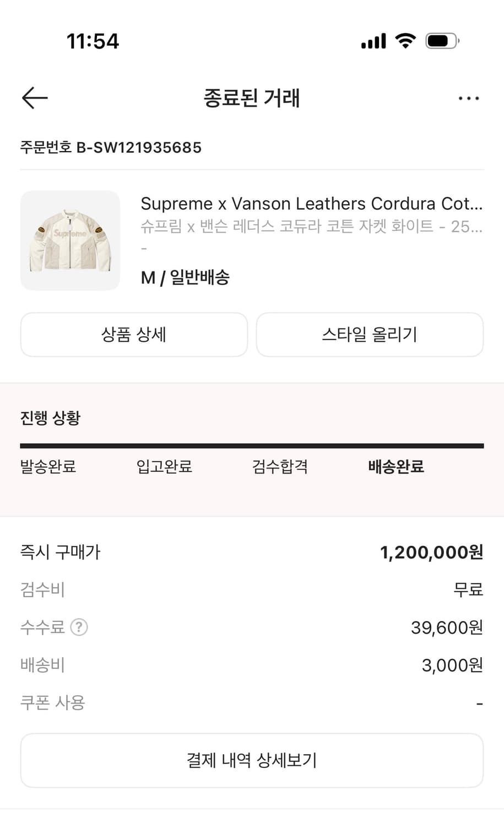Select the 발송완료 progress step
The image size is (504, 827).
tap(48, 467)
